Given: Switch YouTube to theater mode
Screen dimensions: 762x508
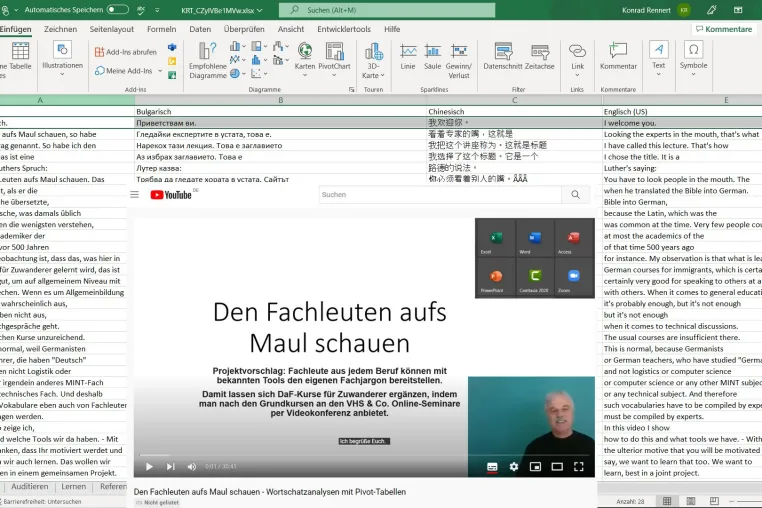Looking at the screenshot, I should 557,467.
